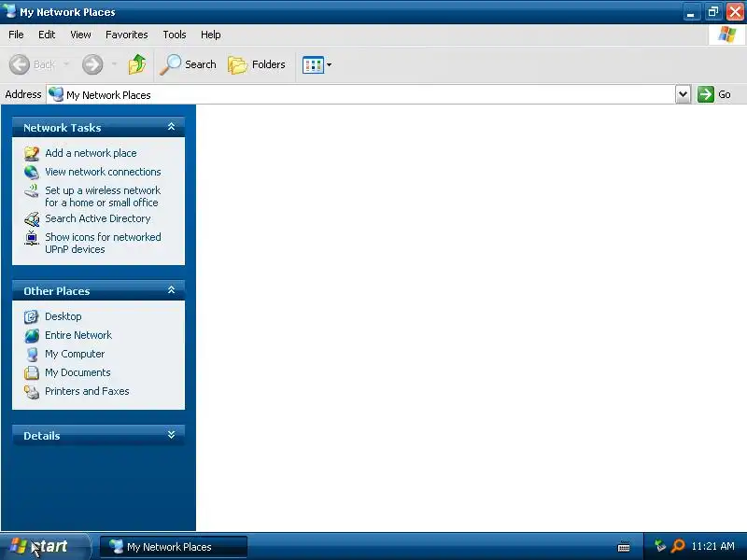Click the title bar window icon

9,10
